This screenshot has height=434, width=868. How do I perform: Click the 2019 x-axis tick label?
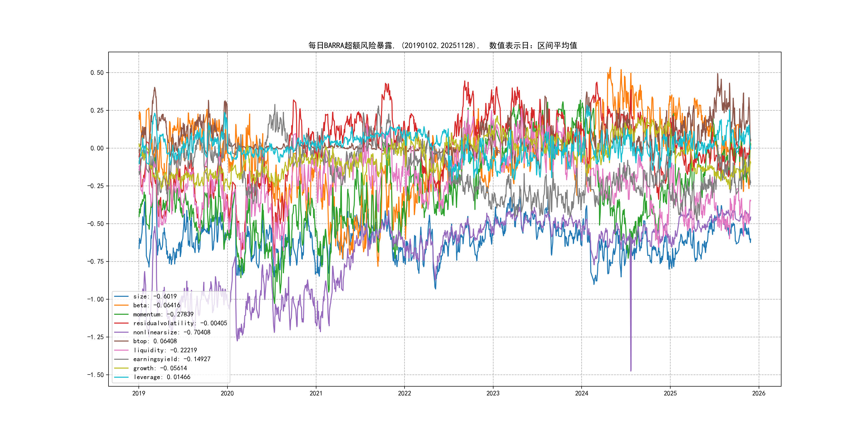coord(139,393)
